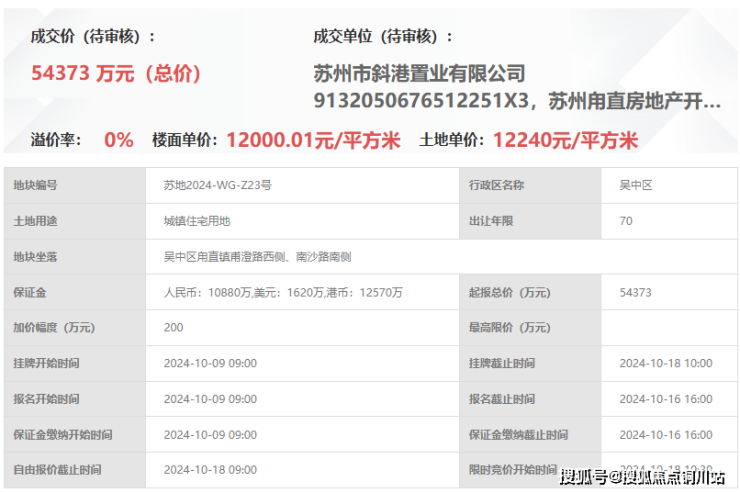740x493 pixels.
Task: Select the plot number 苏地2024-WG-Z23号 cell
Action: click(302, 185)
